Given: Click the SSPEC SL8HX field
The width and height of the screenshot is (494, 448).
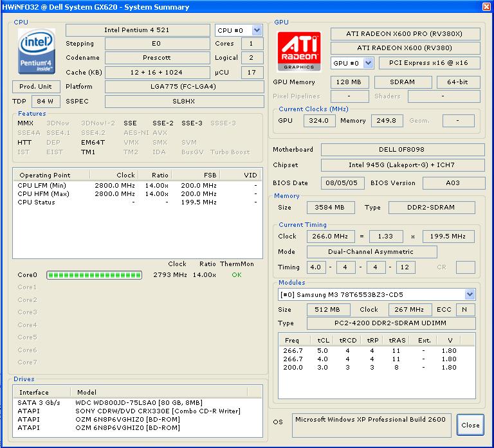Looking at the screenshot, I should (x=184, y=102).
